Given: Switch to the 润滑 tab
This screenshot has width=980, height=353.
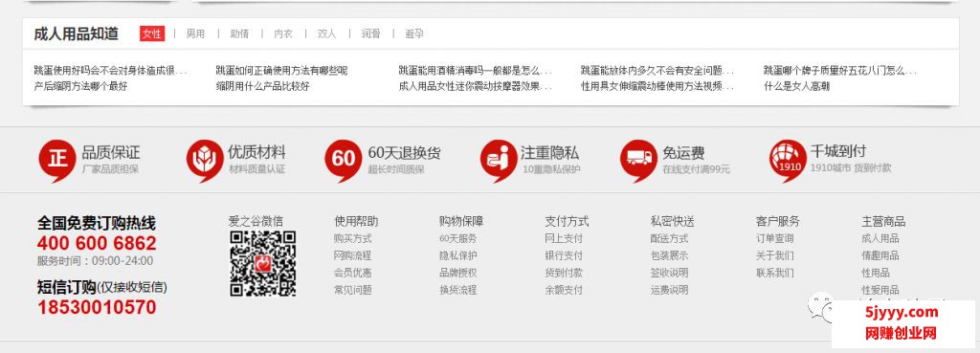Looking at the screenshot, I should click(x=370, y=33).
